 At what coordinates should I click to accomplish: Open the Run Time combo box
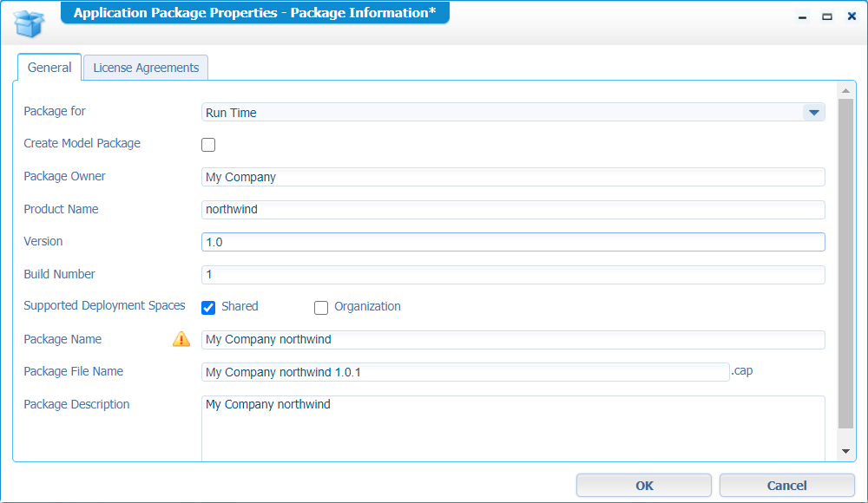click(503, 112)
